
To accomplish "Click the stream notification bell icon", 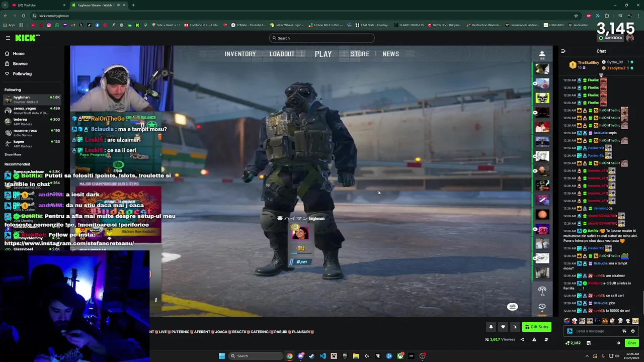I will click(491, 327).
